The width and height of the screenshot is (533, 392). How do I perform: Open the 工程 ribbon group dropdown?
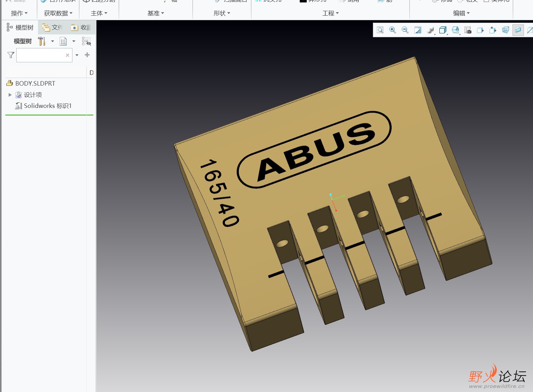coord(330,13)
